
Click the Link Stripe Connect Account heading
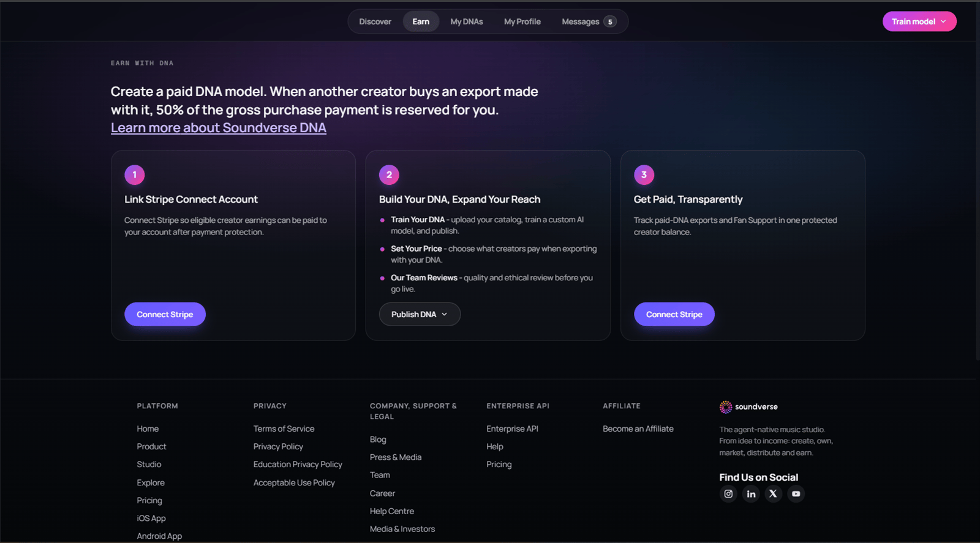click(191, 200)
